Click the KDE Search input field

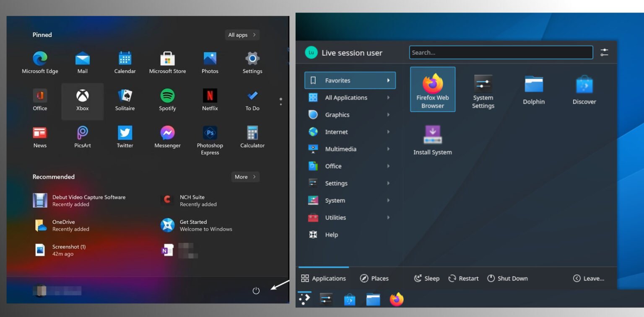(501, 53)
